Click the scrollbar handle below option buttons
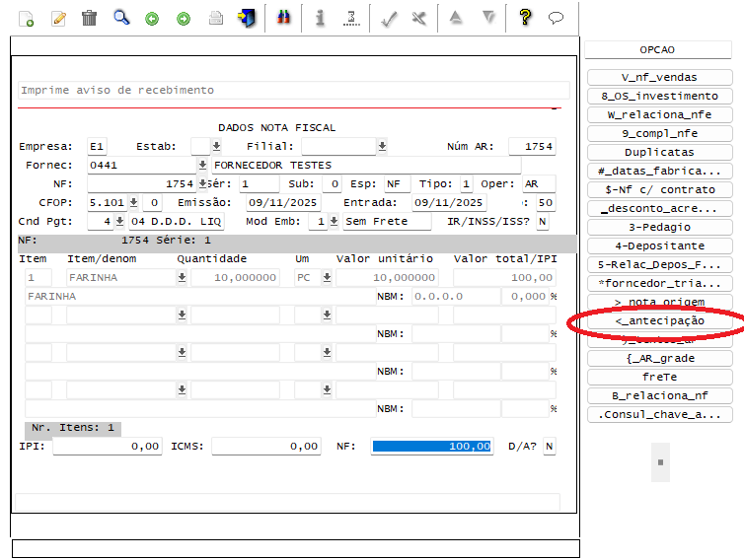 coord(660,462)
